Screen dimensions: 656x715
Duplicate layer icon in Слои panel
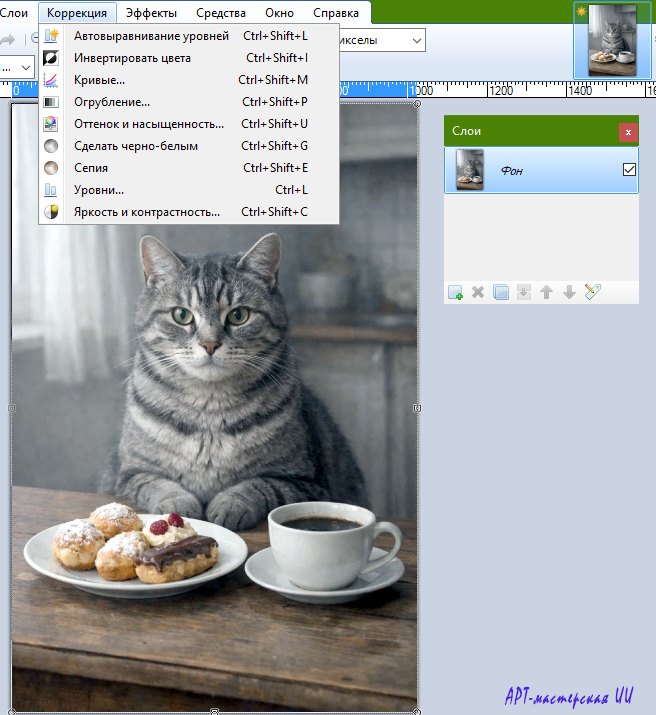[501, 292]
